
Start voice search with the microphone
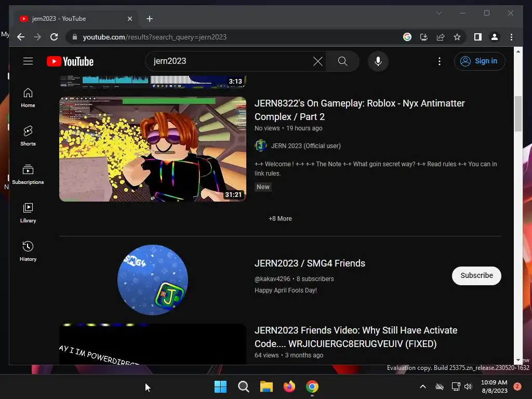[x=378, y=61]
